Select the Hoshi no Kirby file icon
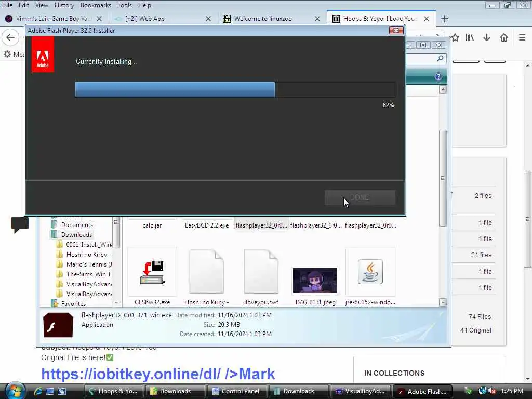The width and height of the screenshot is (532, 399). 207,272
